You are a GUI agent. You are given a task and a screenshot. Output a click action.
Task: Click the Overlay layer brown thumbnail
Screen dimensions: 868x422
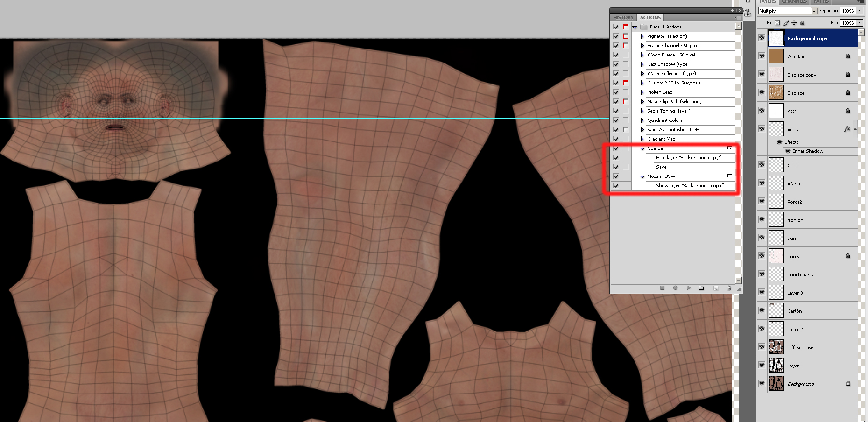(x=776, y=56)
